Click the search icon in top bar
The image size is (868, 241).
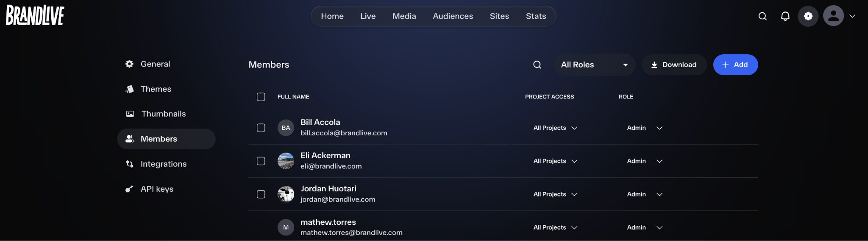click(x=762, y=16)
